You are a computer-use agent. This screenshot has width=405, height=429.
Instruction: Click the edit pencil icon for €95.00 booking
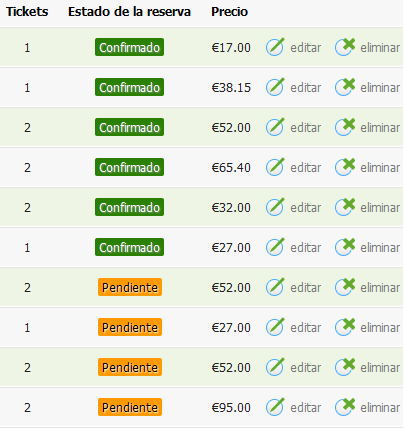pos(275,407)
